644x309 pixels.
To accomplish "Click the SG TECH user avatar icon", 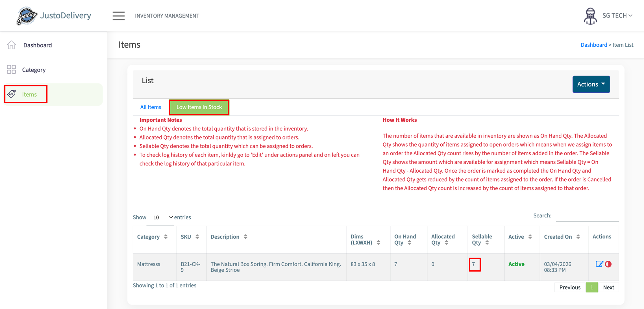I will coord(590,16).
